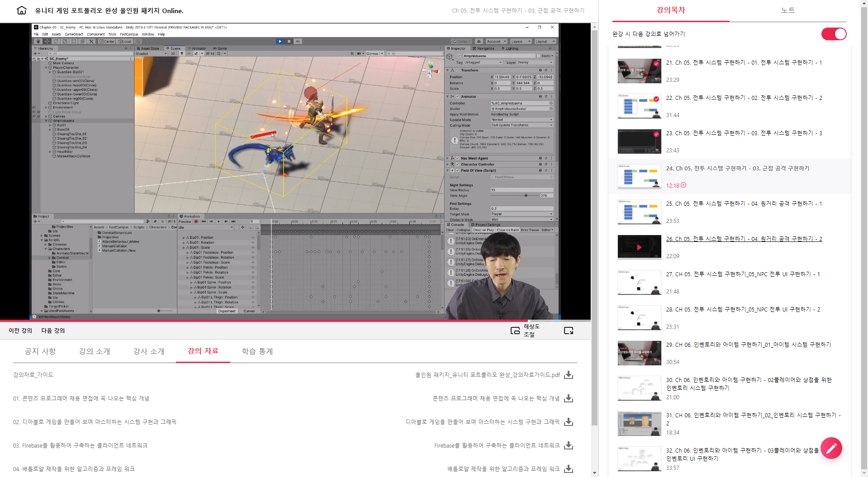Click the Position X field 11.58449
Viewport: 868px width, 477px height.
[502, 77]
